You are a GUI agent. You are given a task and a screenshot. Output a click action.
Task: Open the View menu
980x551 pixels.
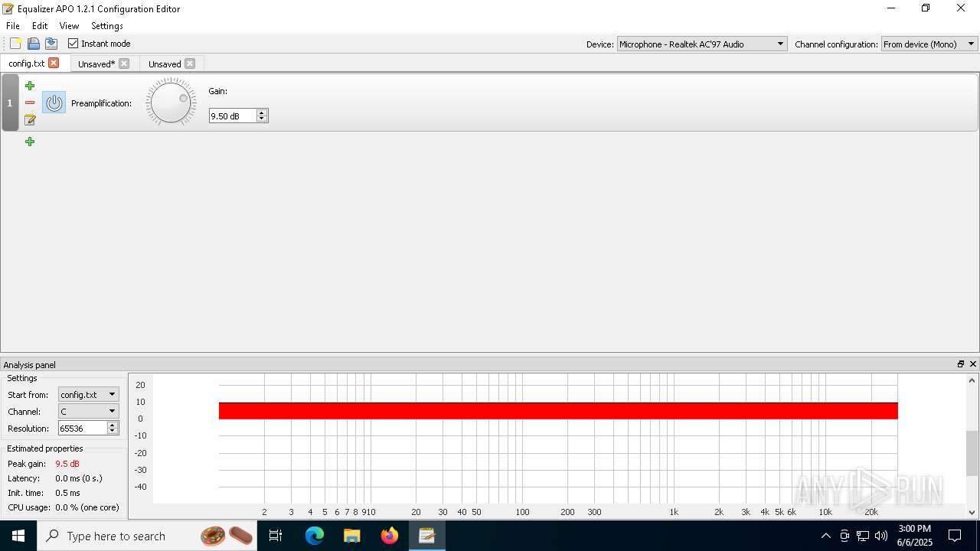coord(69,26)
